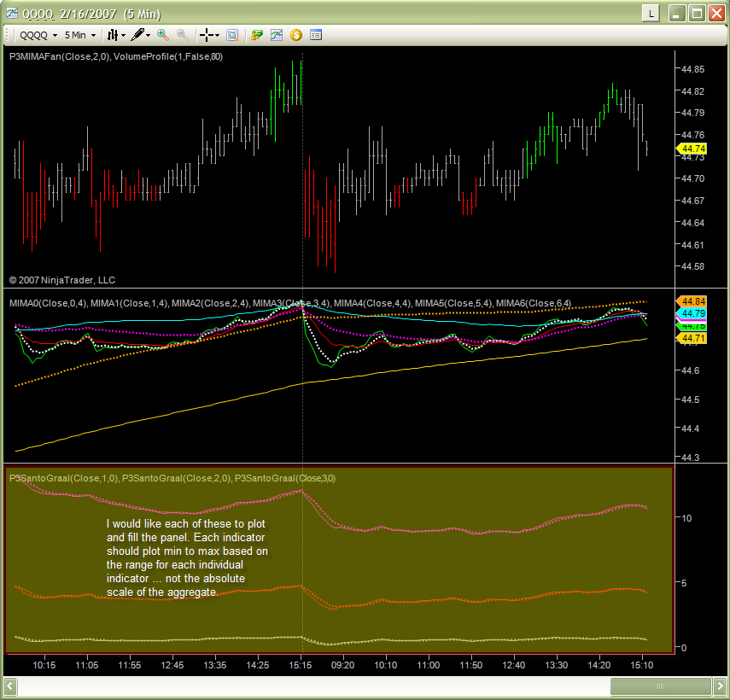Click the cyan 44.79 price marker
730x700 pixels.
point(692,313)
